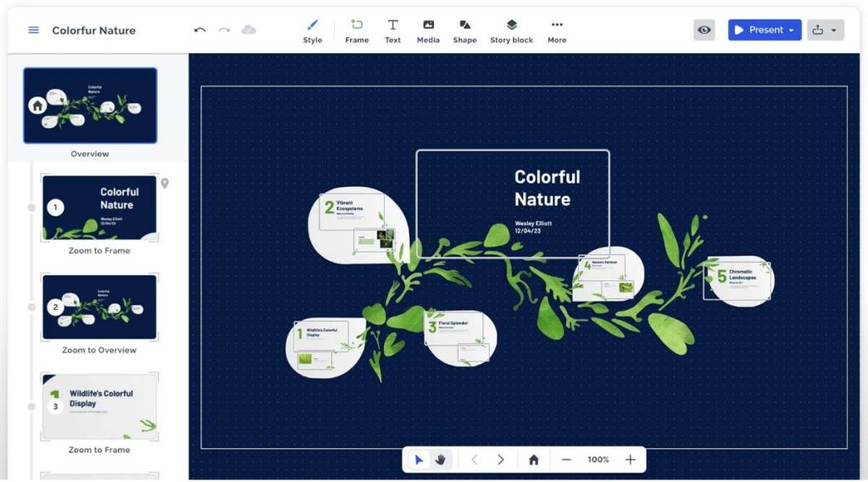Image resolution: width=868 pixels, height=482 pixels.
Task: Undo the last action
Action: pyautogui.click(x=200, y=30)
